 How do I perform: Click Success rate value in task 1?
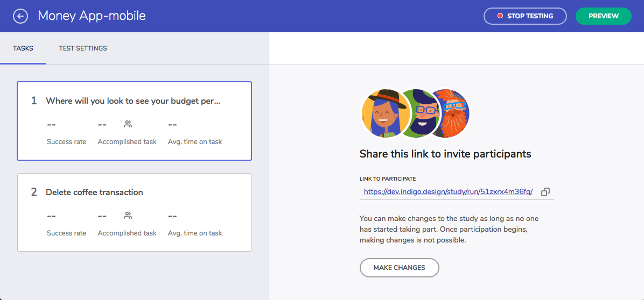[51, 124]
